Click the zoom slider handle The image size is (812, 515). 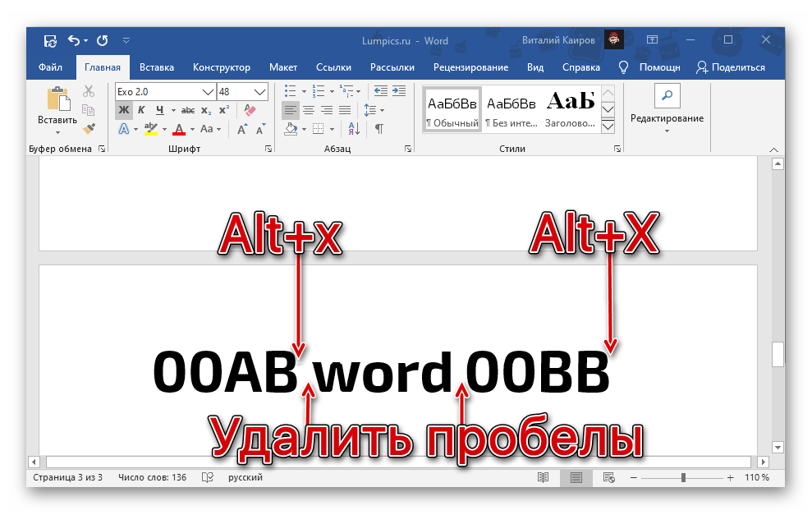[683, 477]
